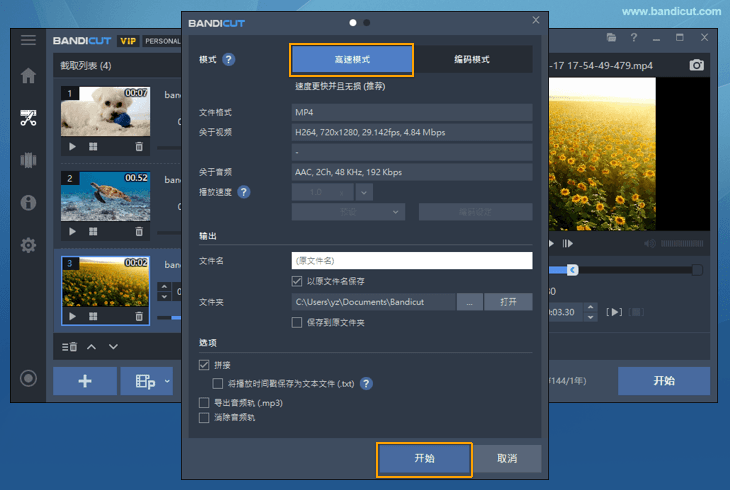
Task: Browse output folder with ... button
Action: tap(469, 302)
